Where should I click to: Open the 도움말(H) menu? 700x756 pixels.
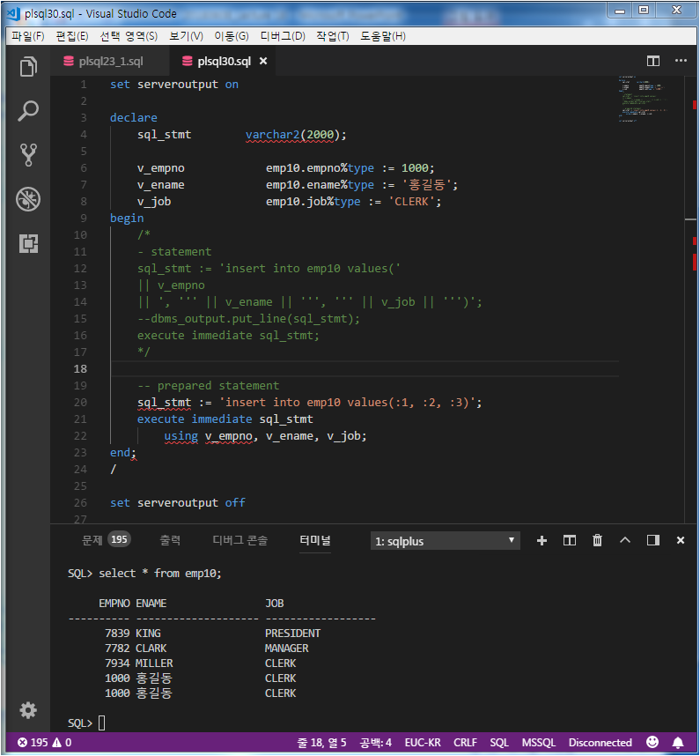click(x=383, y=36)
